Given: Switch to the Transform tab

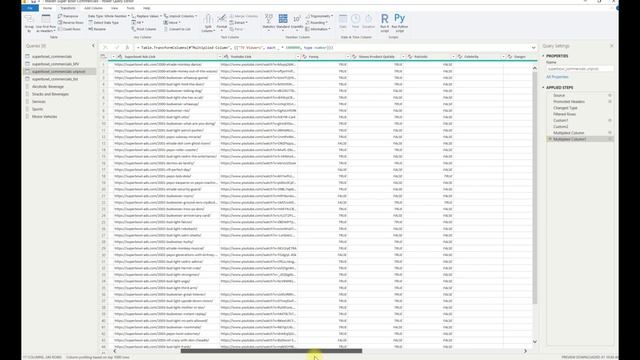Looking at the screenshot, I should click(68, 8).
